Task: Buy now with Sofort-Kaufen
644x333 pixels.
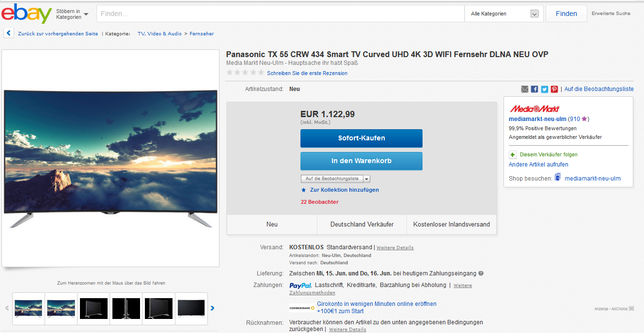Action: tap(361, 138)
